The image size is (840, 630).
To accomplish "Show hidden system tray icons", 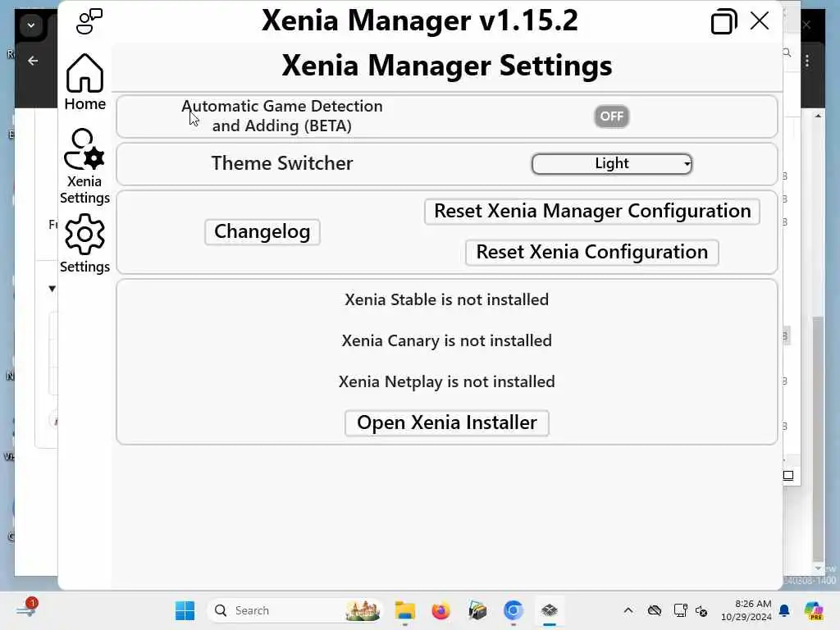I will (628, 610).
